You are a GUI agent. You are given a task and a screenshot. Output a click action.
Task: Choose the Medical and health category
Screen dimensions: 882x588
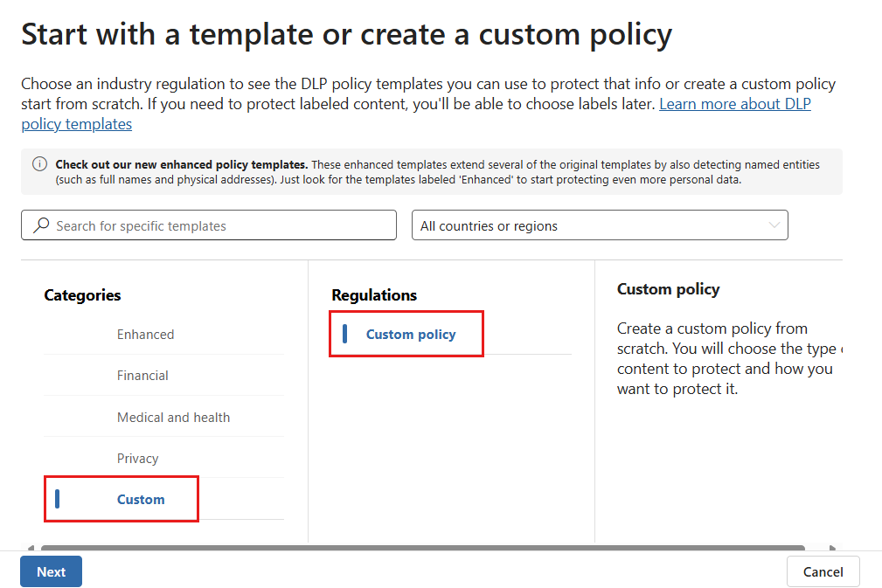point(172,417)
